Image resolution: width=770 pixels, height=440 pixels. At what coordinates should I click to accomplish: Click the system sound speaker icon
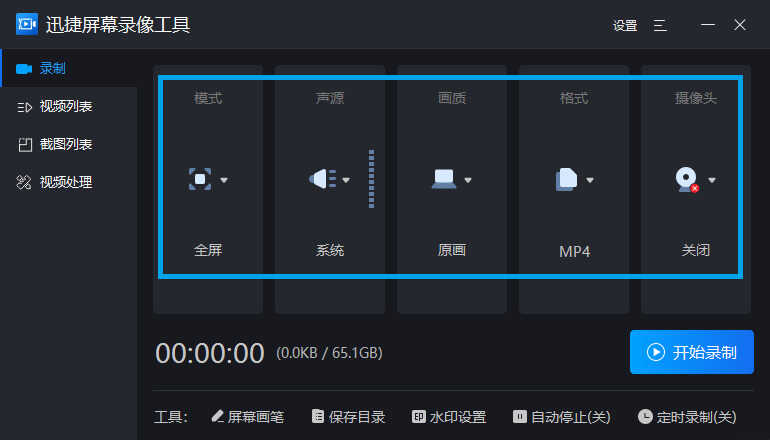click(x=322, y=180)
